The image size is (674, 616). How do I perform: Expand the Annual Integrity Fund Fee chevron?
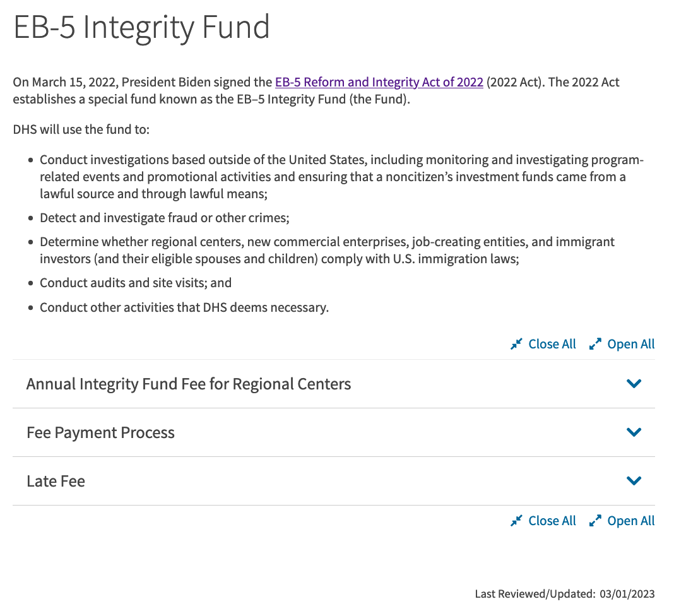click(x=634, y=384)
